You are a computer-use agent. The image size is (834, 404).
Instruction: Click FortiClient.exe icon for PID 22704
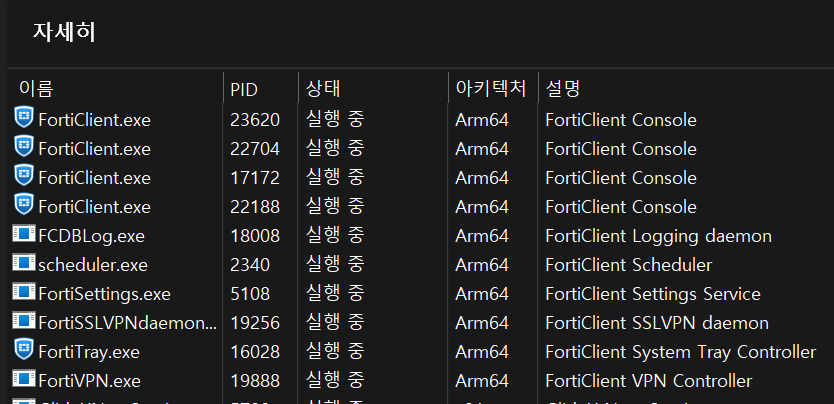[x=23, y=146]
